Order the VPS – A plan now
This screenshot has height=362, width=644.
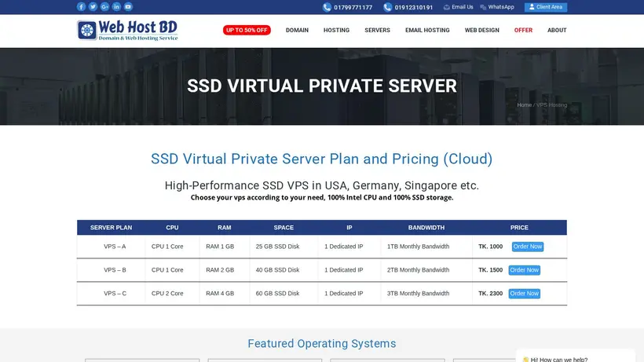pyautogui.click(x=528, y=247)
